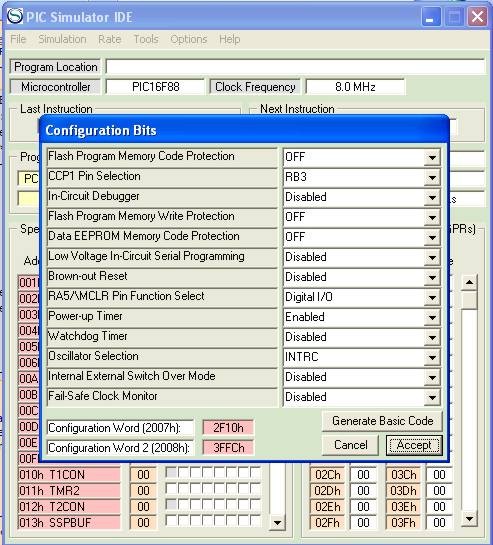Open the Help menu
493x545 pixels.
click(229, 39)
